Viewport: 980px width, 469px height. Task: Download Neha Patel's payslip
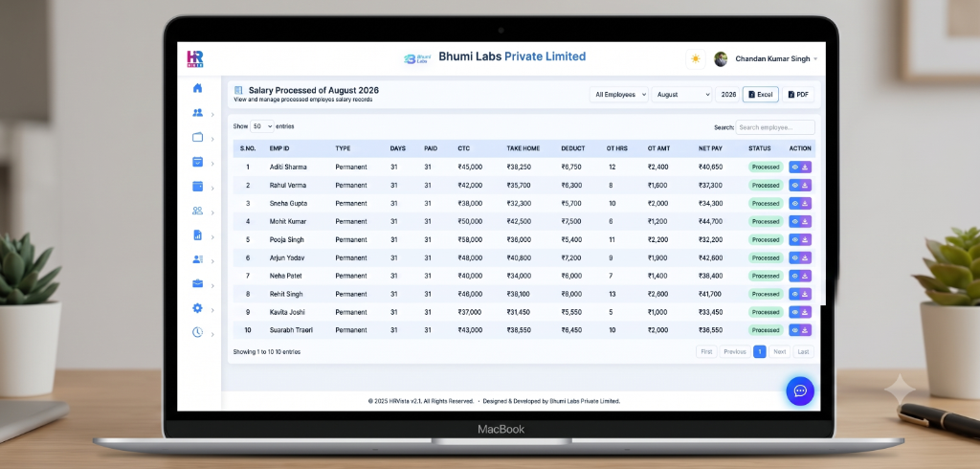tap(806, 276)
